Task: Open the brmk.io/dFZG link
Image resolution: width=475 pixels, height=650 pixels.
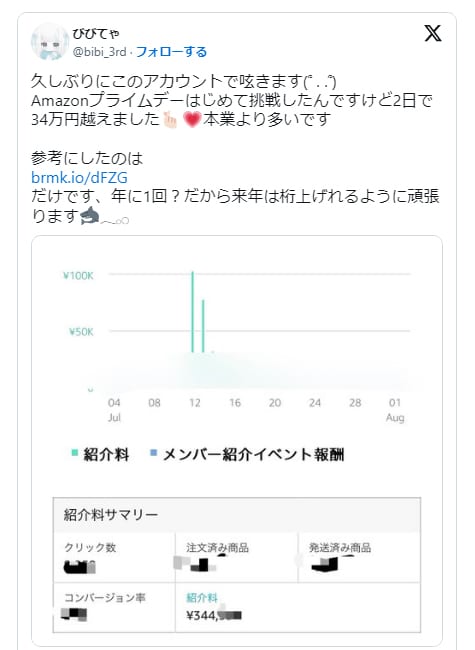Action: pyautogui.click(x=79, y=177)
